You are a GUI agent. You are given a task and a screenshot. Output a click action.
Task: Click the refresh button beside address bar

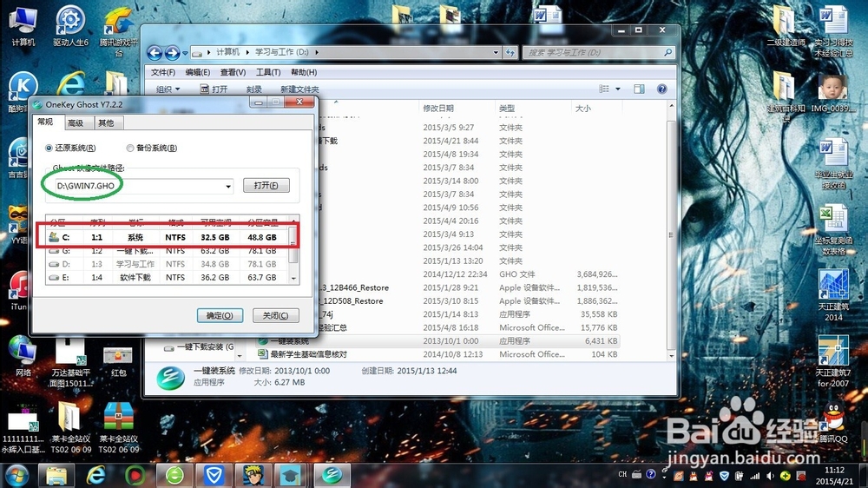point(510,53)
